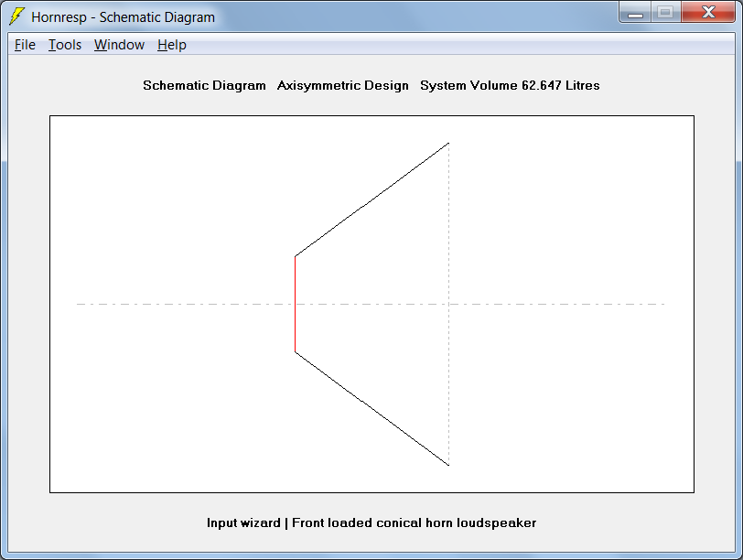This screenshot has height=560, width=743.
Task: Open the Tools menu
Action: click(x=65, y=45)
